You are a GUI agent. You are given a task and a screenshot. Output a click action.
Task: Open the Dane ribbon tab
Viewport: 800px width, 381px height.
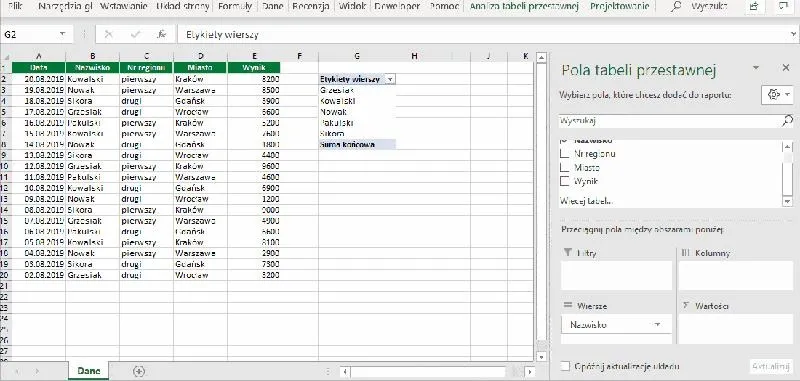[272, 7]
